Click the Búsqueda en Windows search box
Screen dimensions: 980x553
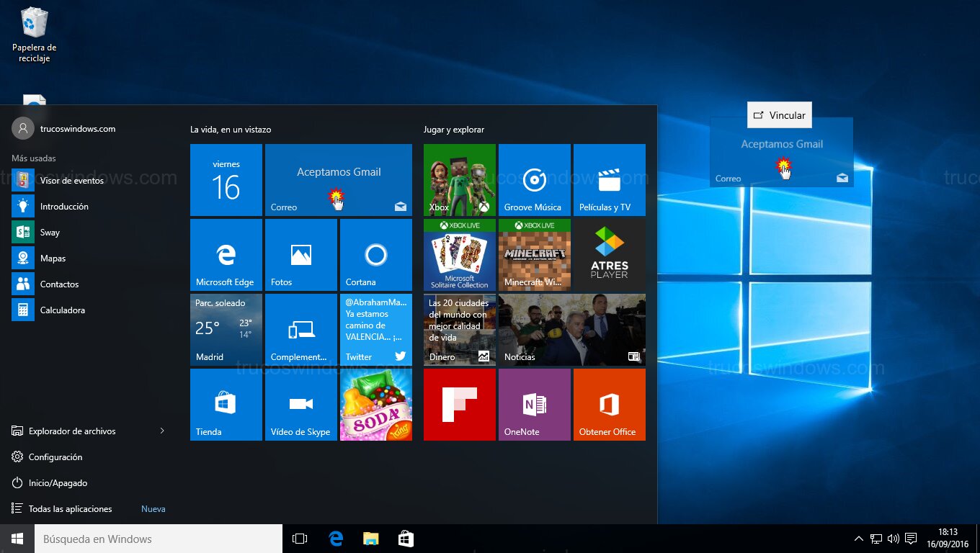point(159,539)
